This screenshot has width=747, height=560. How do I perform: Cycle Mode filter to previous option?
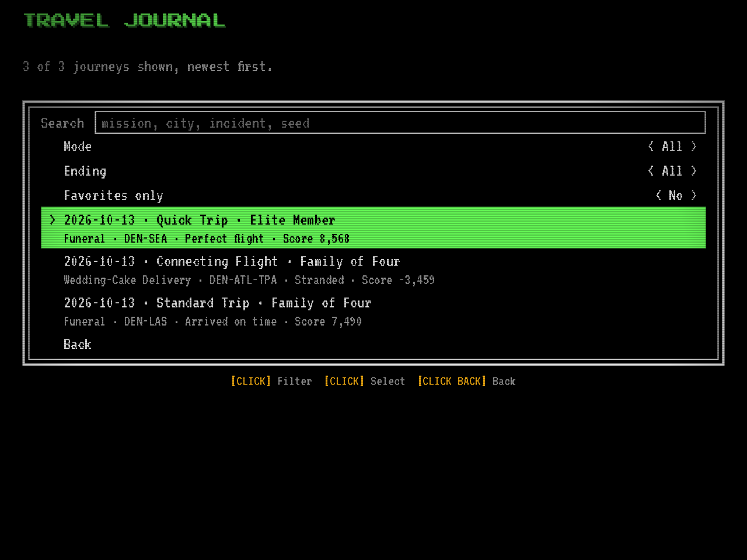pyautogui.click(x=651, y=146)
